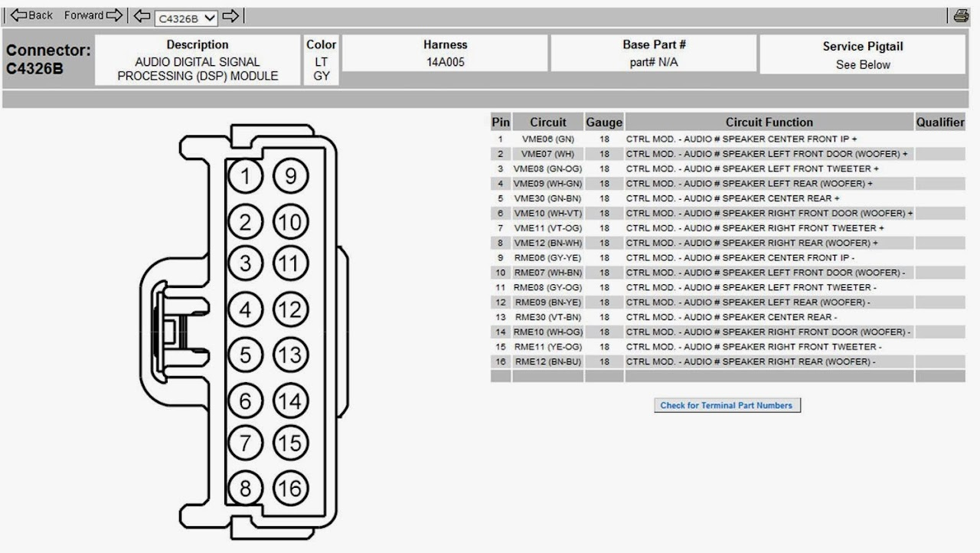
Task: Select row for circuit RME12 (BN-BU)
Action: pyautogui.click(x=728, y=362)
